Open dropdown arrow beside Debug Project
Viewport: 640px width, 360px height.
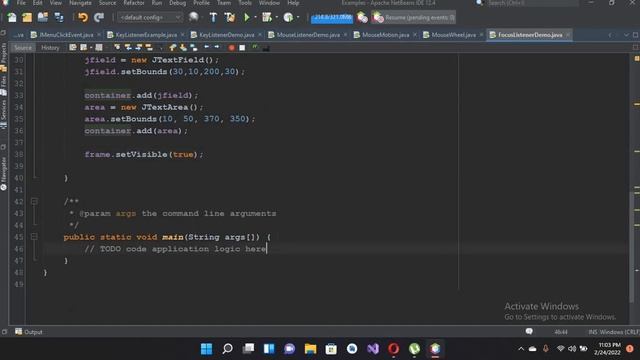277,18
